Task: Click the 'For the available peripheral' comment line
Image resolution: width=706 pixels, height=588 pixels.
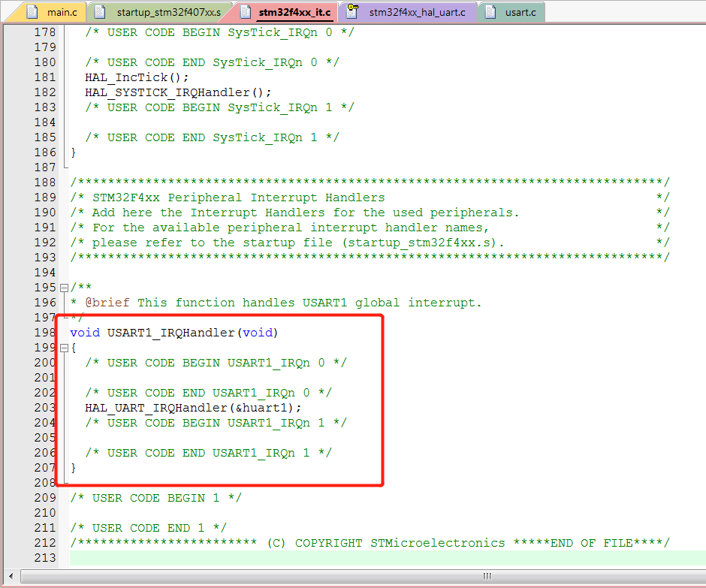Action: (279, 228)
